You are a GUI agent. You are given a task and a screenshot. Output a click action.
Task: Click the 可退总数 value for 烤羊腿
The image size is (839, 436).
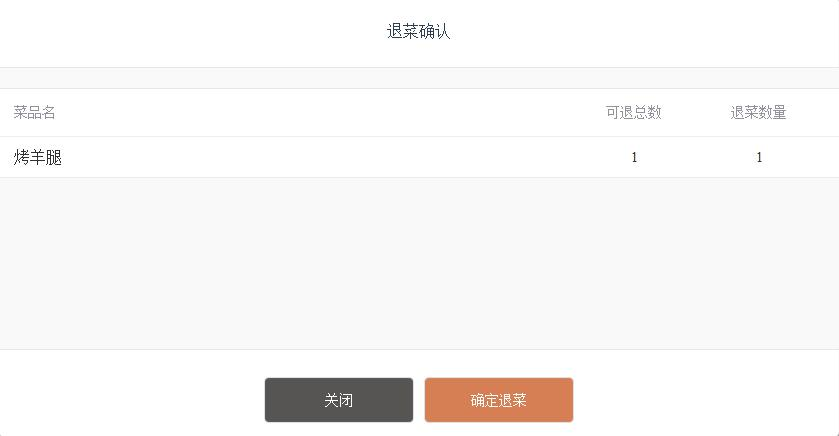click(x=634, y=158)
